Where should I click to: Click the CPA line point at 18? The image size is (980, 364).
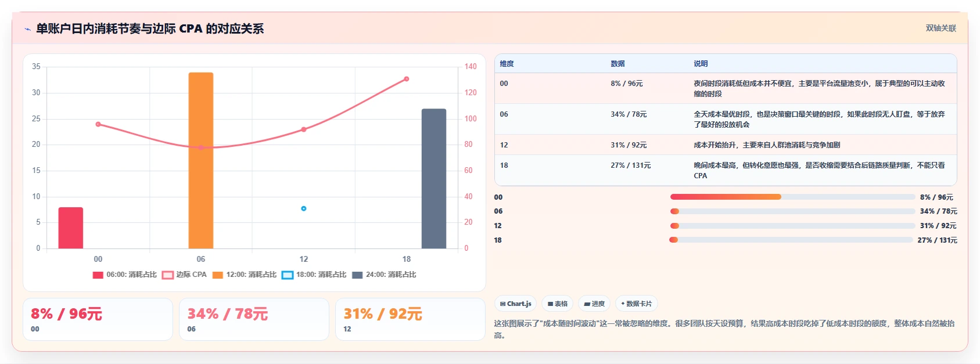pyautogui.click(x=407, y=79)
